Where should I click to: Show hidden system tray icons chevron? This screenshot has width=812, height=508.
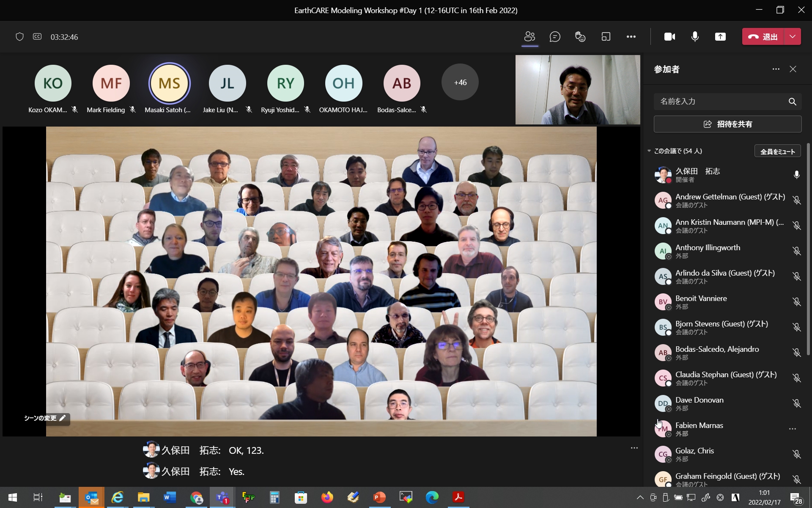640,497
